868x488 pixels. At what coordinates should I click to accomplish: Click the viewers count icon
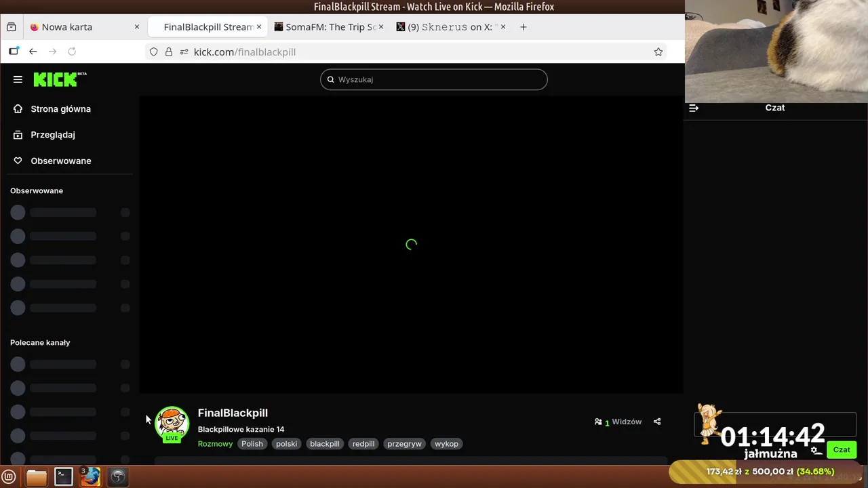click(598, 422)
